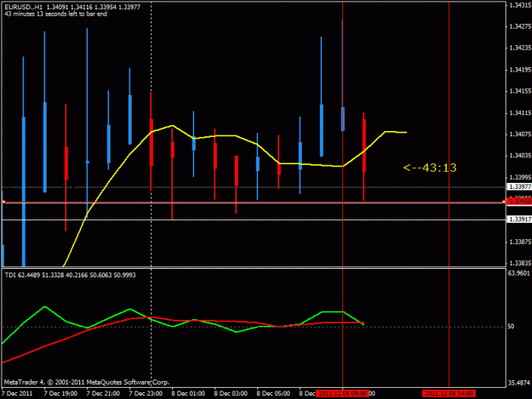Click the 1.34195 price scale label

pos(520,70)
